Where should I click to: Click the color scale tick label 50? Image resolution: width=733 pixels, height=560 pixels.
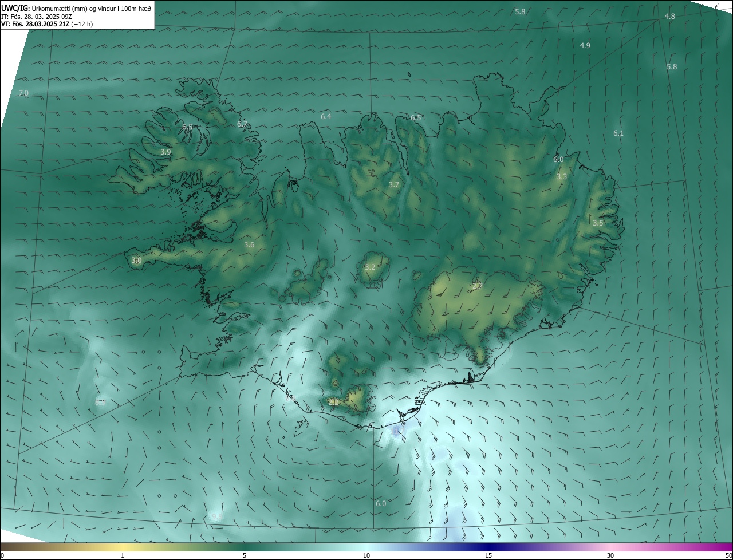[x=729, y=555]
